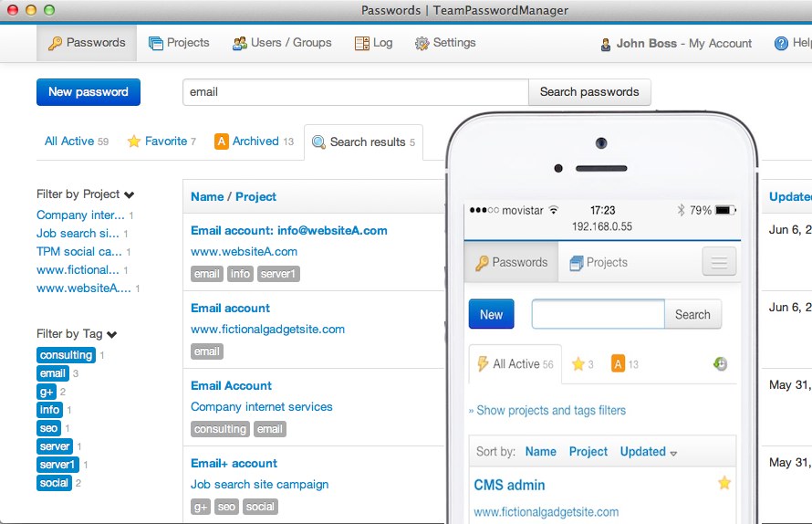Open Passwords tab in the phone view

511,262
